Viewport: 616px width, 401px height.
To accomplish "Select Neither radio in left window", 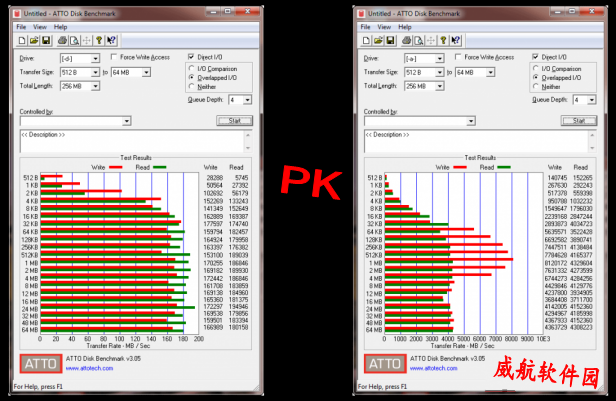I will 192,86.
